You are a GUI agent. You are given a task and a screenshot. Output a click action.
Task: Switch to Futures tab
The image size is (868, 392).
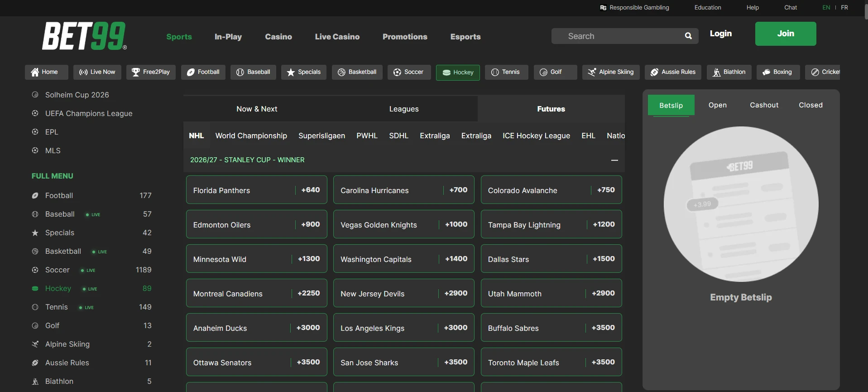pyautogui.click(x=551, y=109)
